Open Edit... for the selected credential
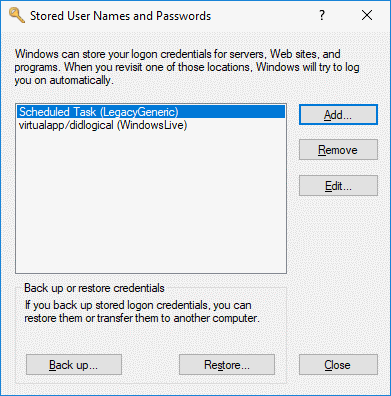Screen dimensions: 391x396 click(338, 186)
